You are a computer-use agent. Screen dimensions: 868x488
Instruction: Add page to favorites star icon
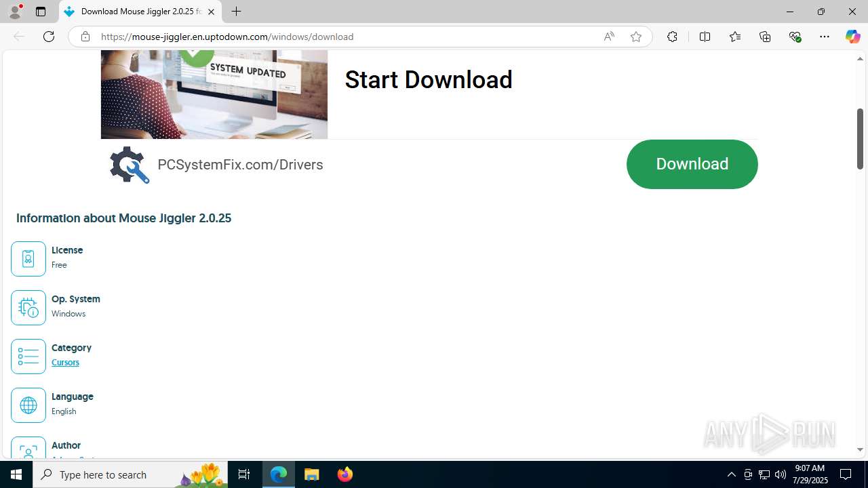click(x=635, y=37)
